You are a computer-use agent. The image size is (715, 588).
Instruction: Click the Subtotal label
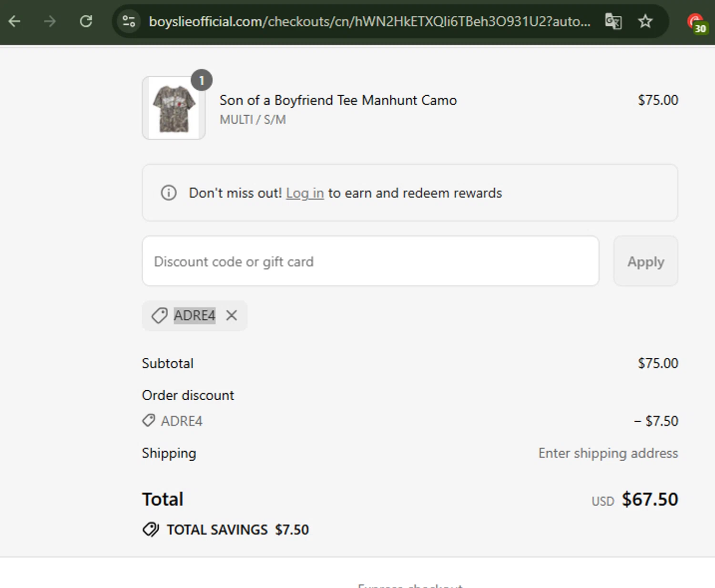[x=168, y=364]
